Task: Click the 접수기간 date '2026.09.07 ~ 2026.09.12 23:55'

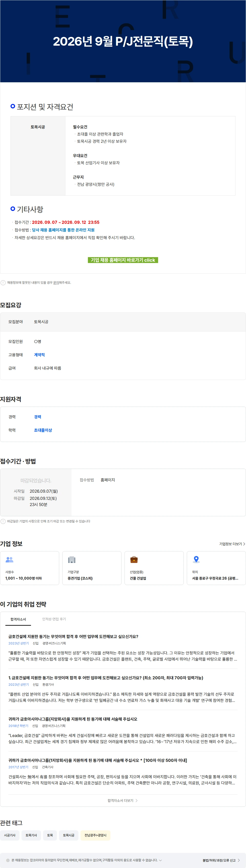Action: (x=66, y=222)
